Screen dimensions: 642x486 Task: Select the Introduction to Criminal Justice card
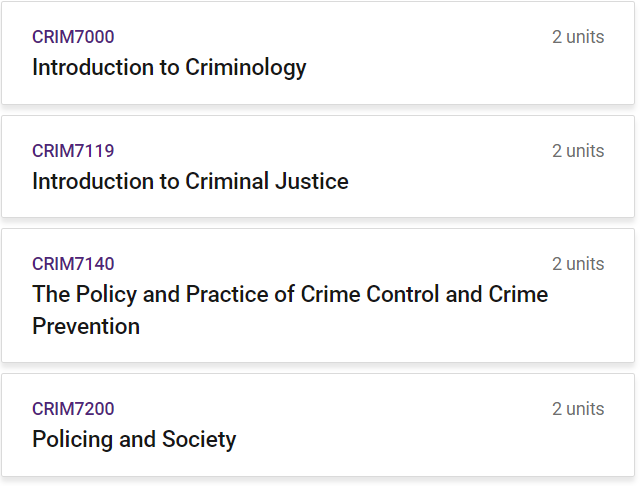318,167
